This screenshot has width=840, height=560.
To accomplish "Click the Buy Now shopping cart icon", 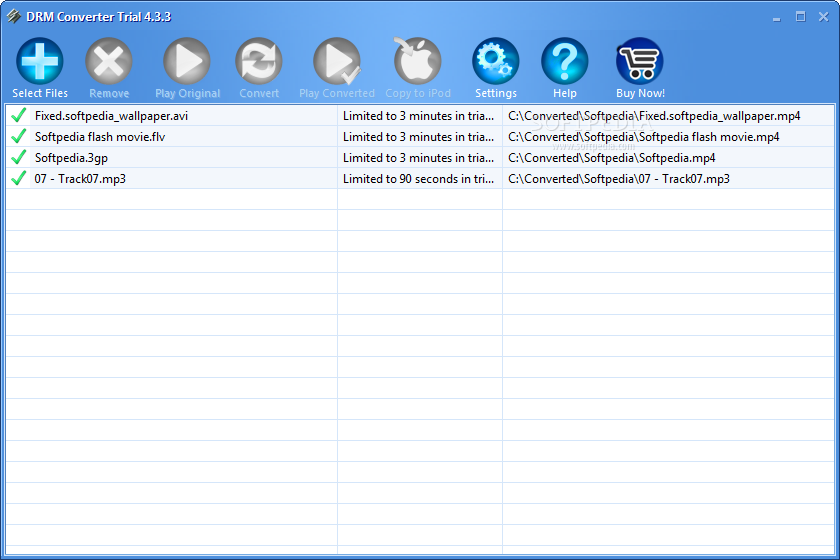I will [x=640, y=61].
